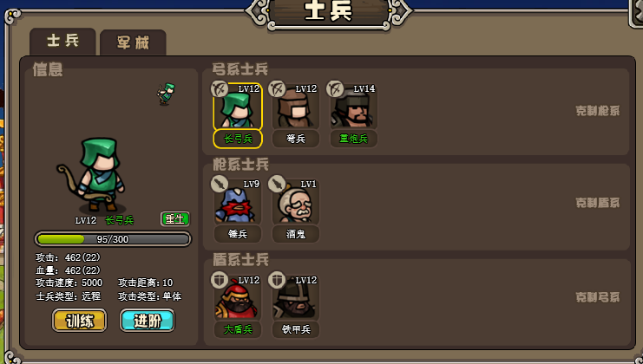The height and width of the screenshot is (364, 643).
Task: Click the 95/300 experience progress bar
Action: coord(113,239)
